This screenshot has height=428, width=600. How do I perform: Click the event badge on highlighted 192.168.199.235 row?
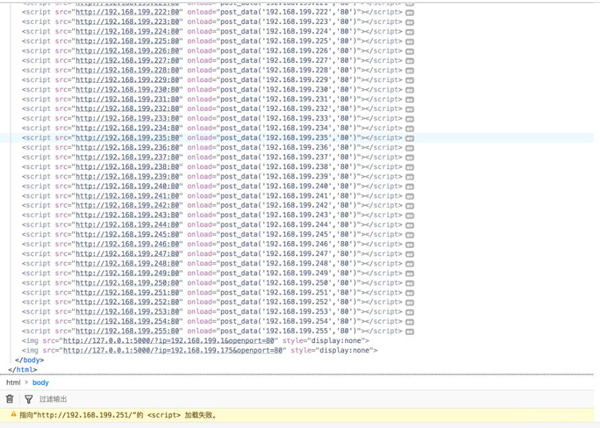click(409, 138)
